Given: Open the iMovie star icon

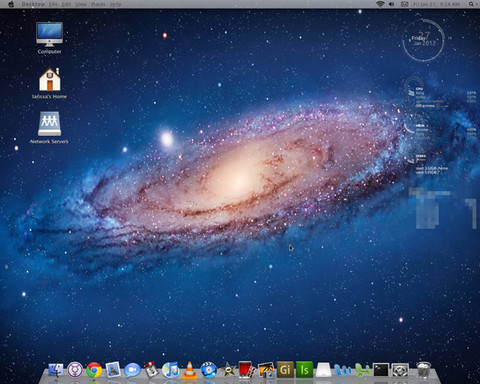Looking at the screenshot, I should (228, 370).
